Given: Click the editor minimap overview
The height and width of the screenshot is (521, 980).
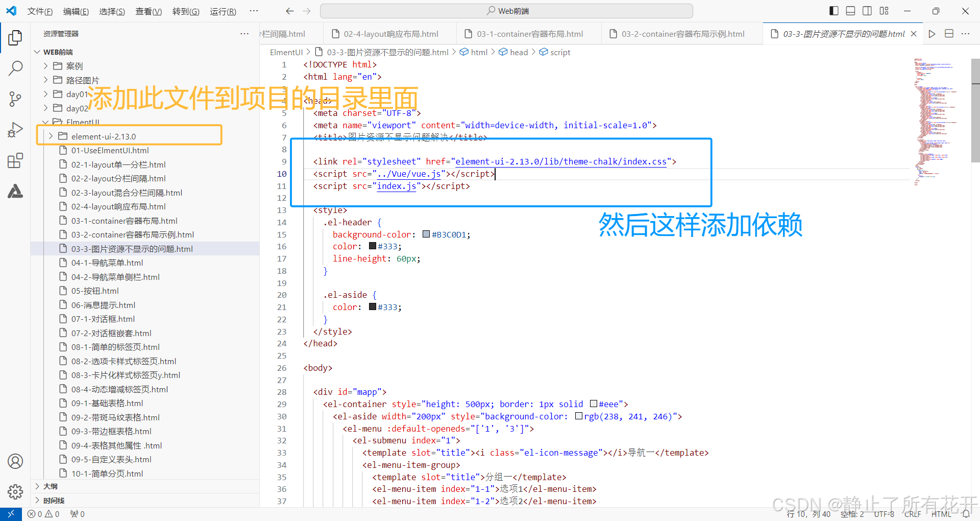Looking at the screenshot, I should (x=937, y=123).
